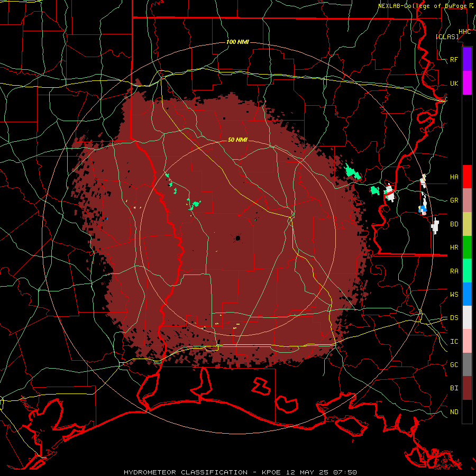Click the GC gray legend swatch
476x476 pixels.
[467, 364]
